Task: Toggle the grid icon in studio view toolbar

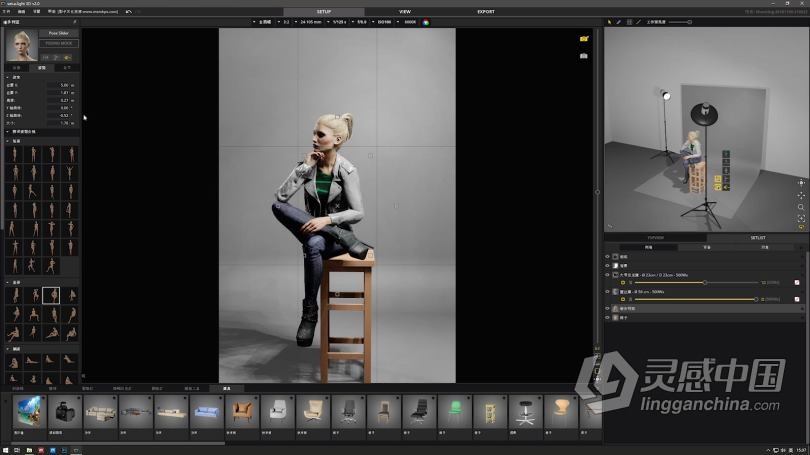Action: tap(629, 22)
